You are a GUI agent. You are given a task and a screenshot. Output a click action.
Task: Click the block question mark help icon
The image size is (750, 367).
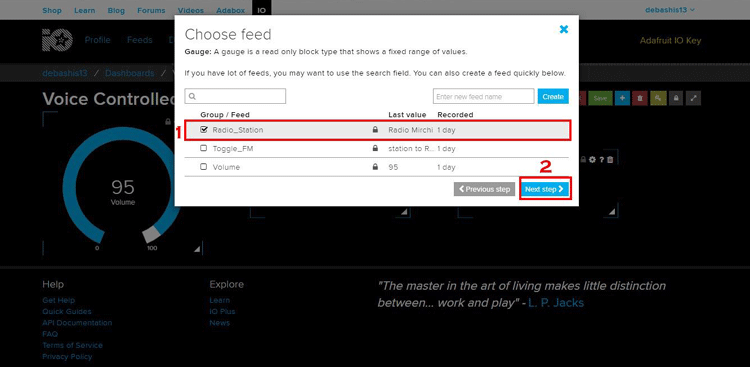click(x=602, y=159)
